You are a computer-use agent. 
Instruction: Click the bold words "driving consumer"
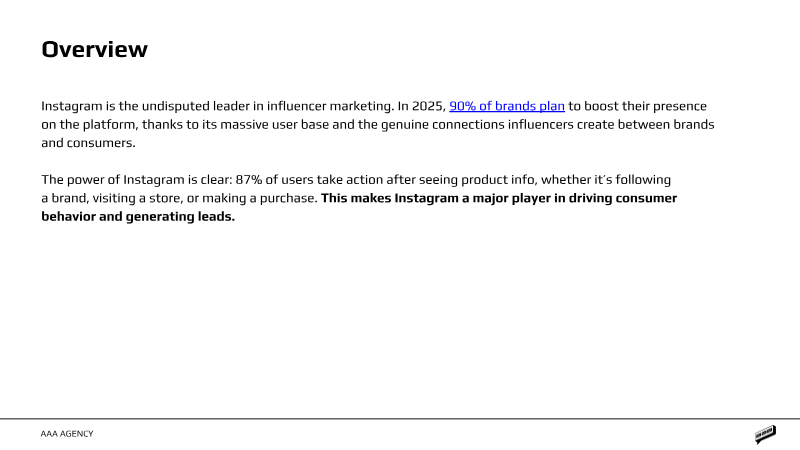coord(619,199)
